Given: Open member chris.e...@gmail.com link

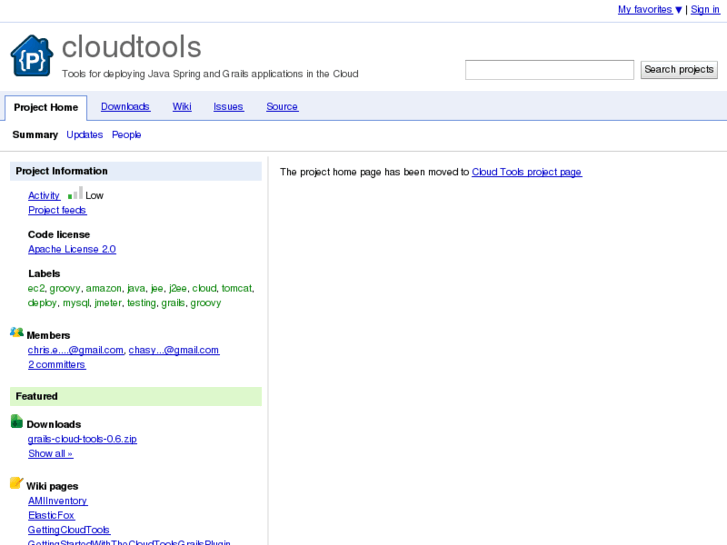Looking at the screenshot, I should pos(76,350).
